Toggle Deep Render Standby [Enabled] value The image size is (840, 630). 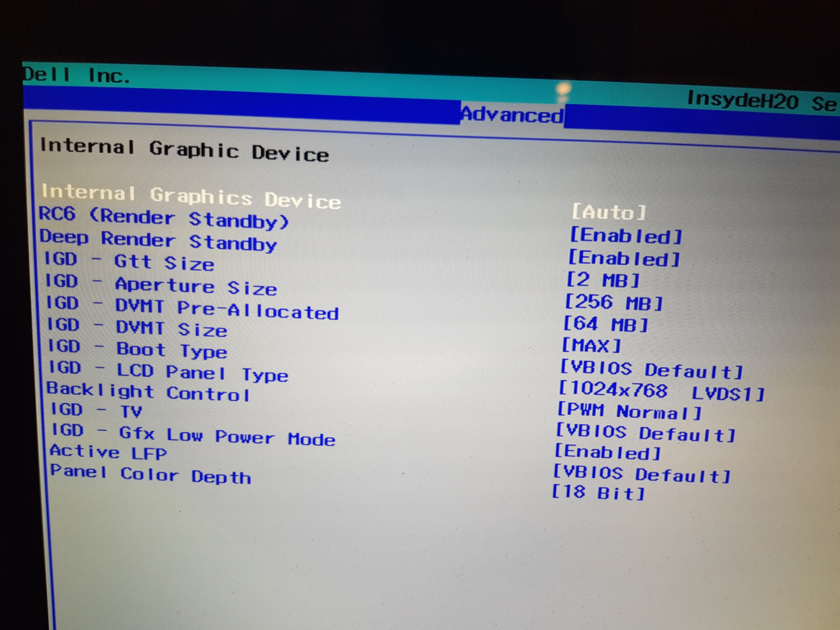tap(624, 259)
